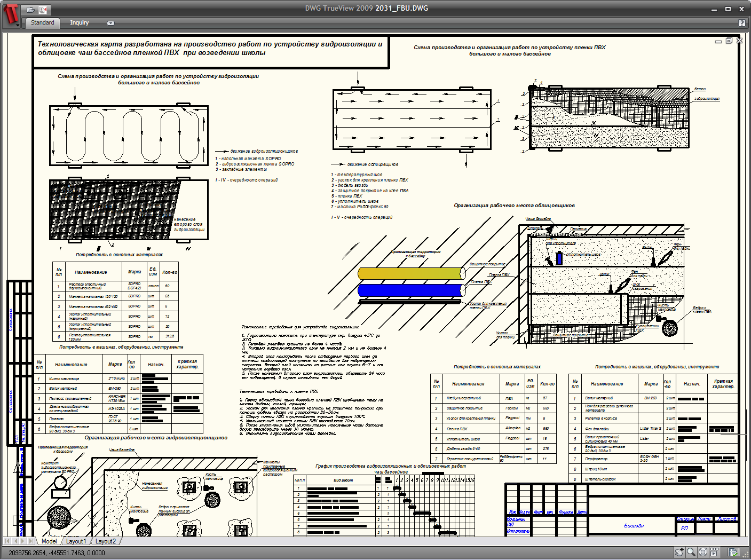Activate the Pan hand tool in status bar

(679, 553)
